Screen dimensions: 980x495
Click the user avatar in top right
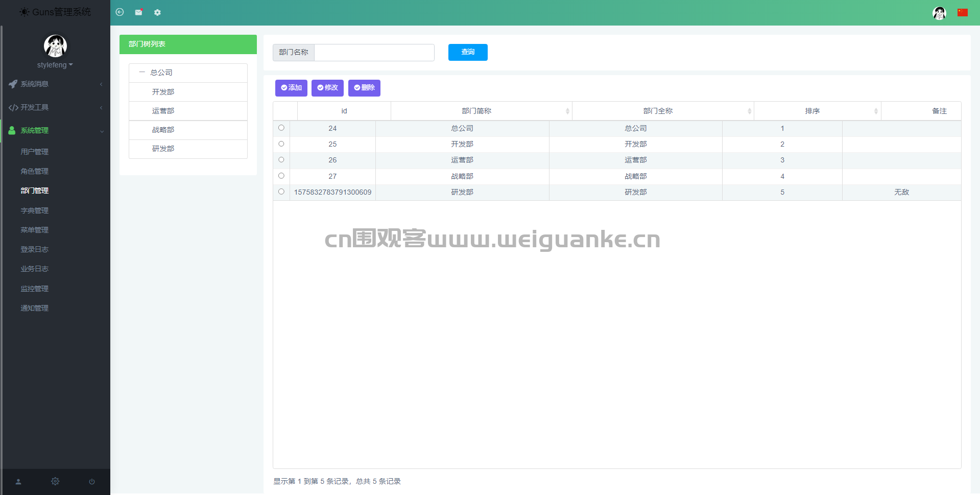pyautogui.click(x=939, y=13)
